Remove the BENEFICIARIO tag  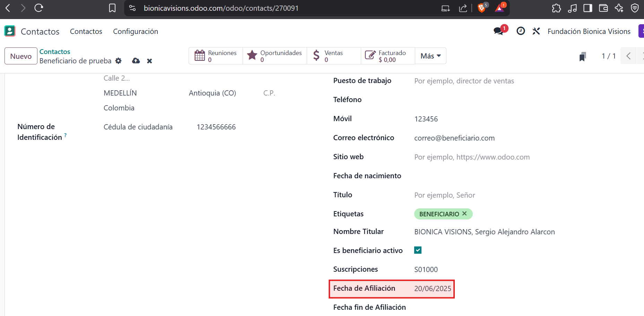tap(464, 214)
